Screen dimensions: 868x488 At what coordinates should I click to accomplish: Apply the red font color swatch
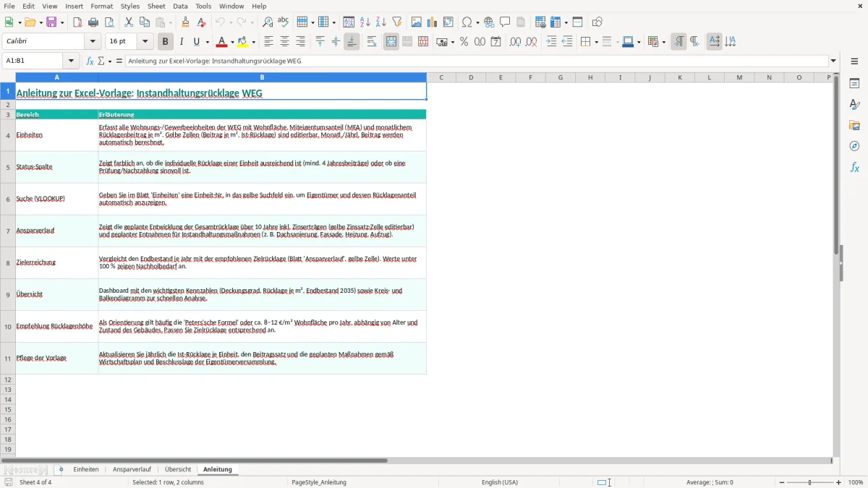pyautogui.click(x=221, y=42)
